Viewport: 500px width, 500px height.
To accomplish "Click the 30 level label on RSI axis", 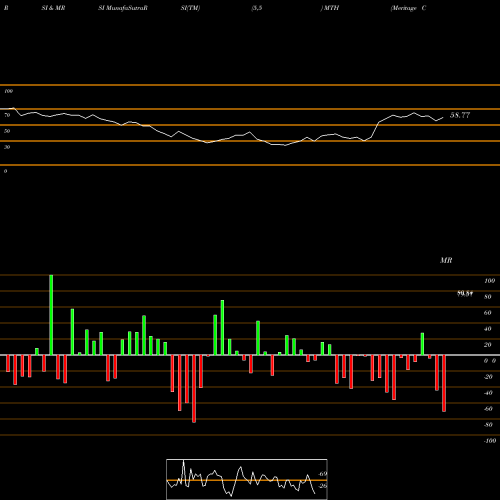I will (7, 147).
